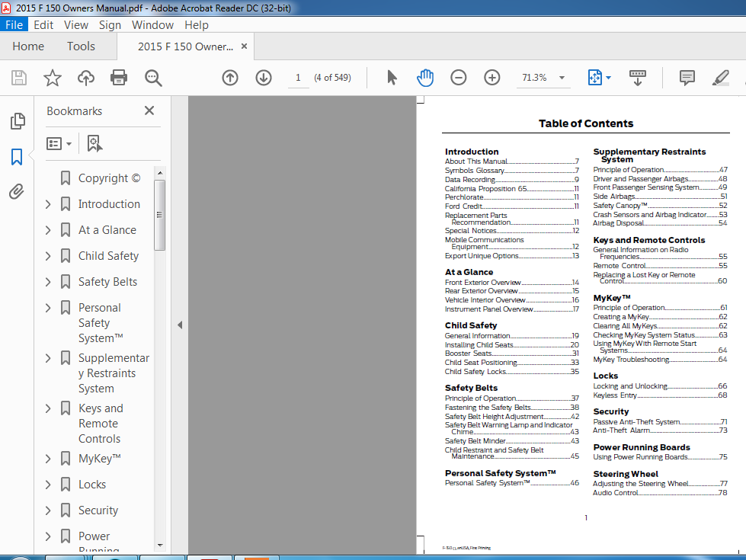Add a comment with sticky note icon
Image resolution: width=746 pixels, height=560 pixels.
point(687,78)
